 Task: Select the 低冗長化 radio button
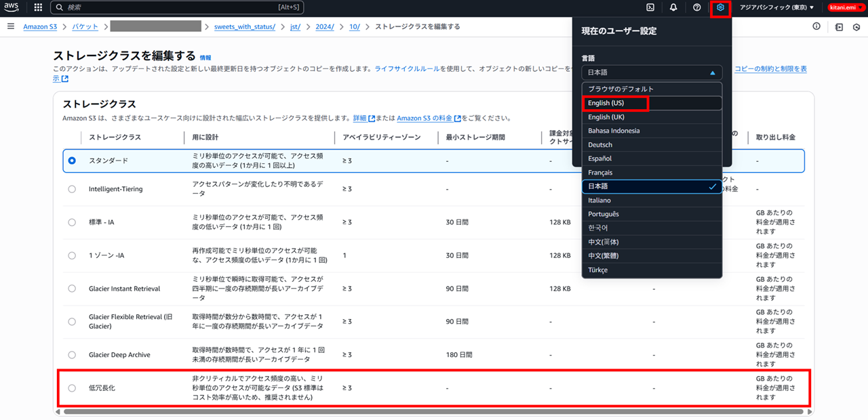click(72, 388)
